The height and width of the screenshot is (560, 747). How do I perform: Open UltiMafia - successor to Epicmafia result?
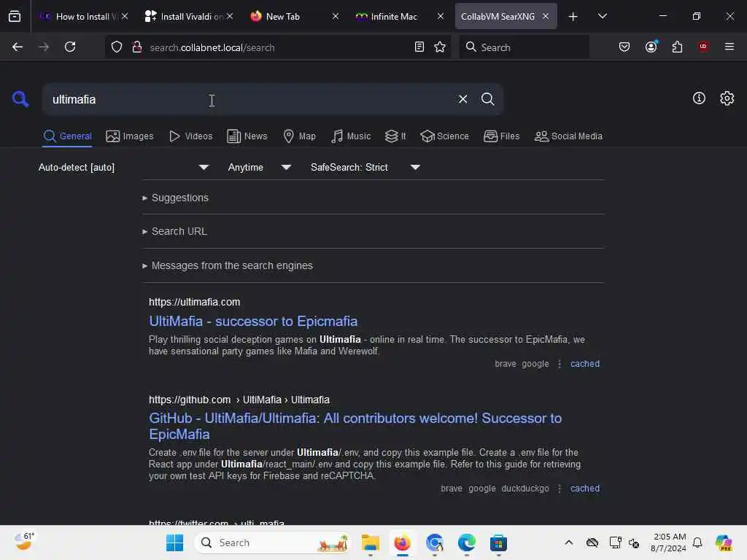(253, 321)
